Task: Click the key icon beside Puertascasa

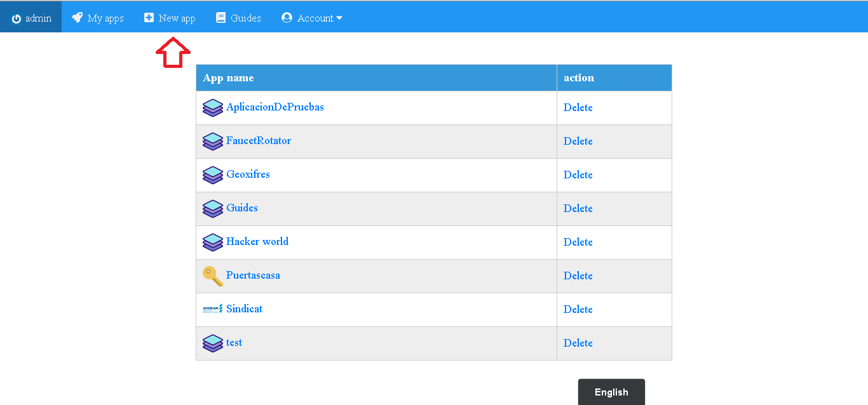Action: click(213, 276)
